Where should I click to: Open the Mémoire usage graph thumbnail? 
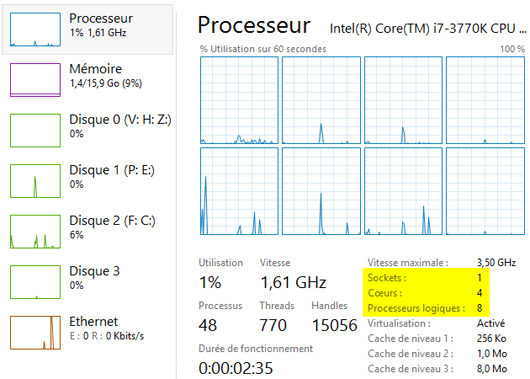[35, 80]
